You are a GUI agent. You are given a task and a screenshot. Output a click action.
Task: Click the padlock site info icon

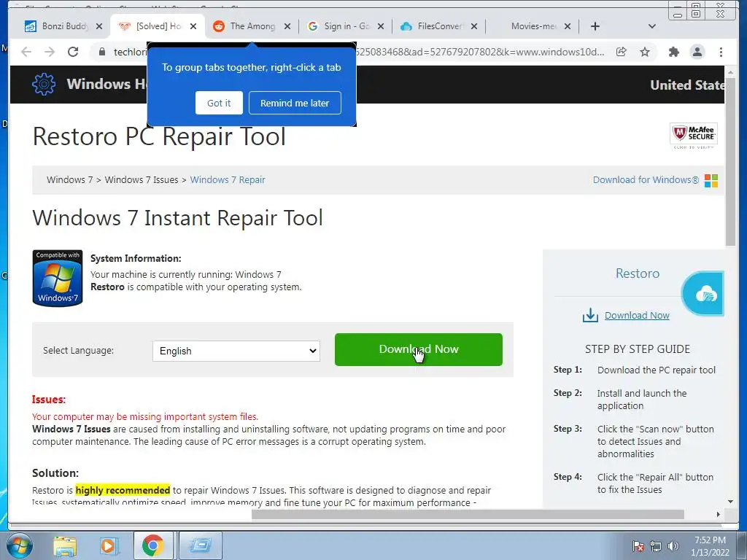click(102, 52)
